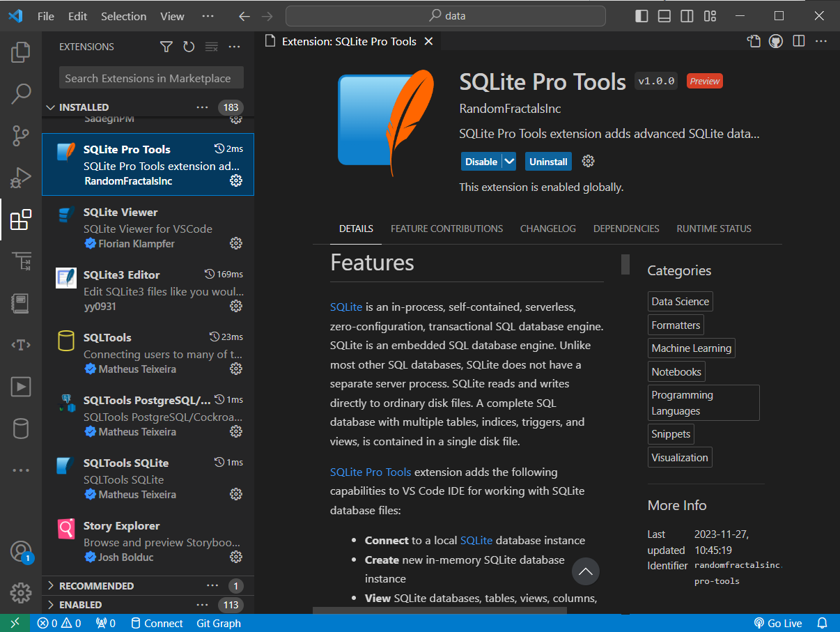This screenshot has height=632, width=840.
Task: Open the database cylinder view in activity bar
Action: [x=21, y=429]
